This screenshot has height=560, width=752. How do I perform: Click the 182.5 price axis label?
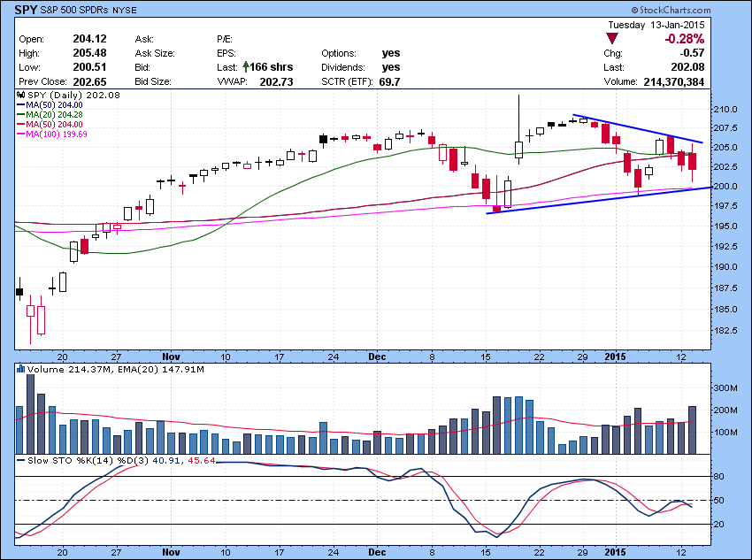pyautogui.click(x=725, y=331)
